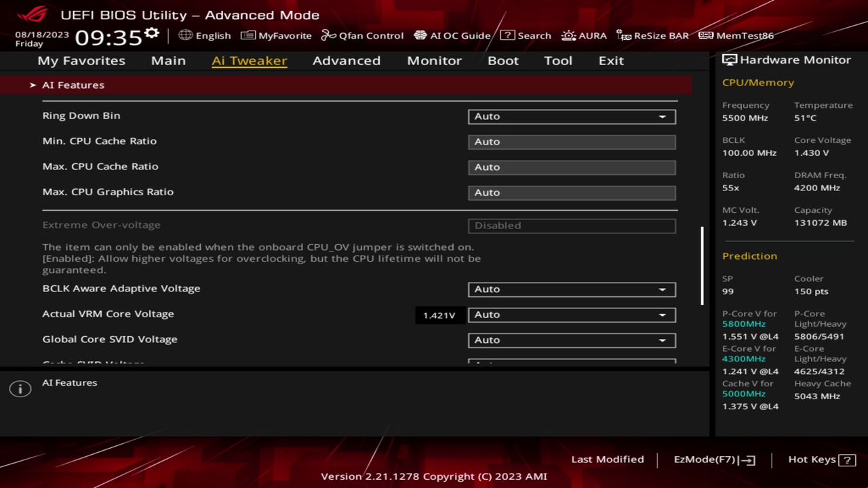This screenshot has height=488, width=868.
Task: Click the settings list vertical scrollbar
Action: [702, 266]
